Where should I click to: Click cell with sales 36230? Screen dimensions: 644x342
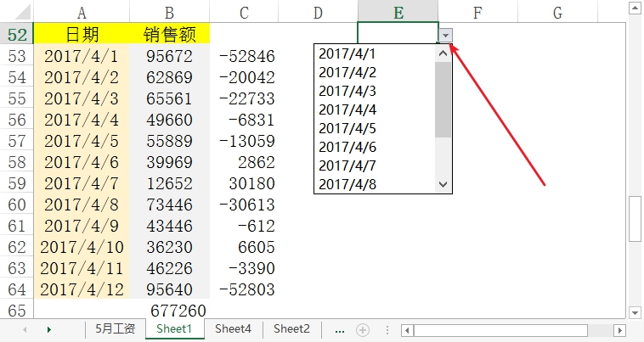169,247
